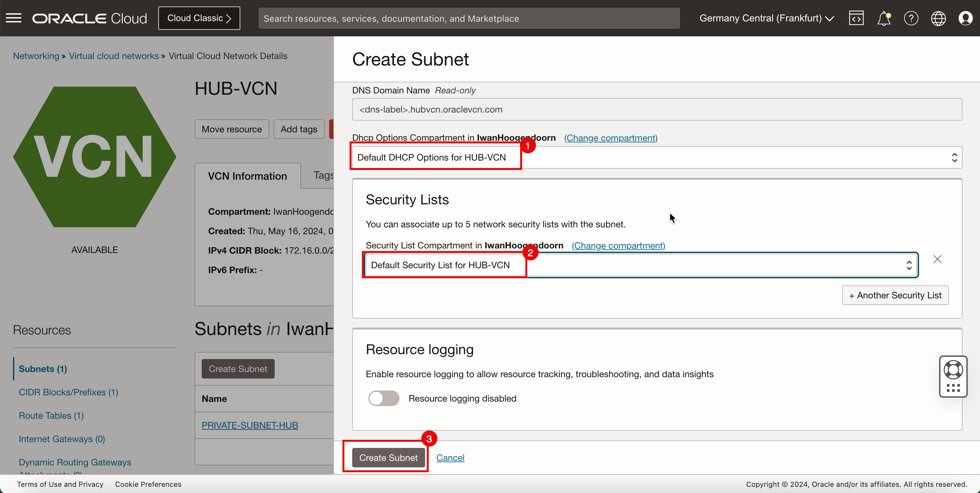Image resolution: width=980 pixels, height=493 pixels.
Task: Click the user profile avatar icon
Action: 965,18
